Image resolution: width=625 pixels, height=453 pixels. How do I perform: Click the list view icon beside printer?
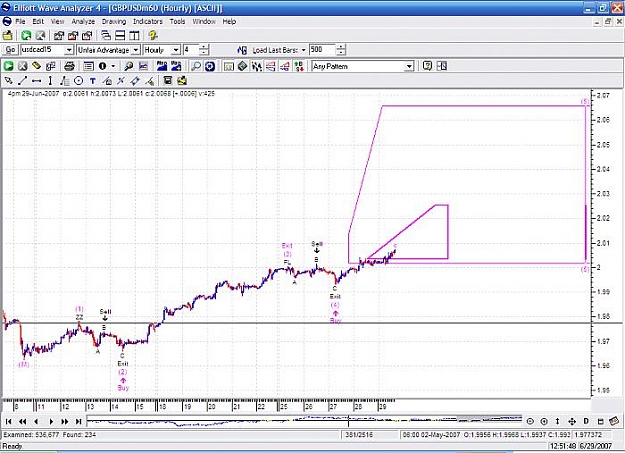click(88, 66)
